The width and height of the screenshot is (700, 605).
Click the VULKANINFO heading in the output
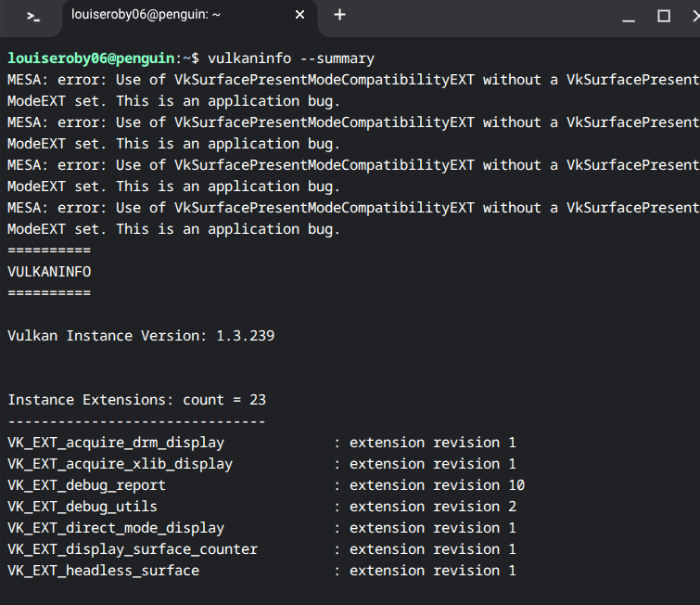click(x=49, y=272)
